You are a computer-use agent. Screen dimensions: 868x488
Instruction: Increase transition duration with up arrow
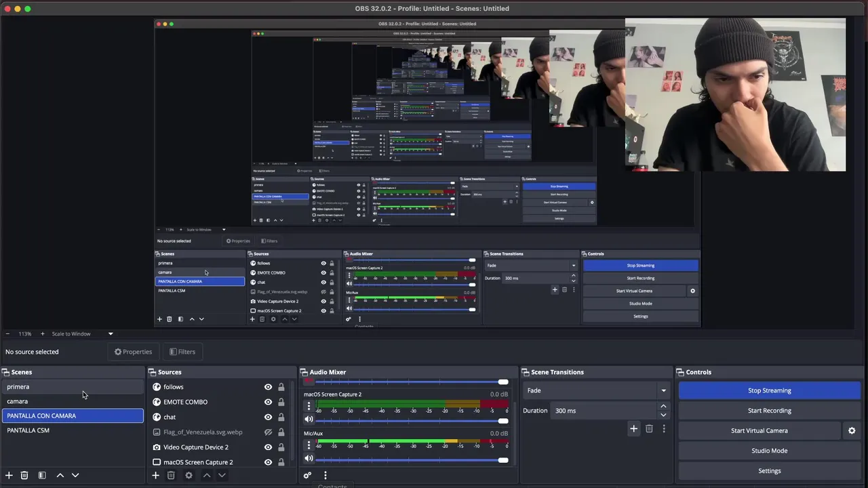point(663,407)
